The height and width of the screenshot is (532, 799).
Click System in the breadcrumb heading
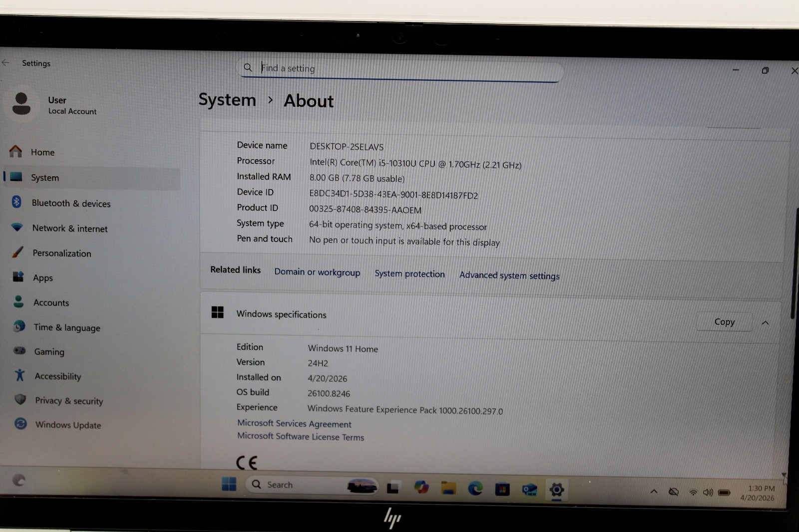tap(227, 100)
